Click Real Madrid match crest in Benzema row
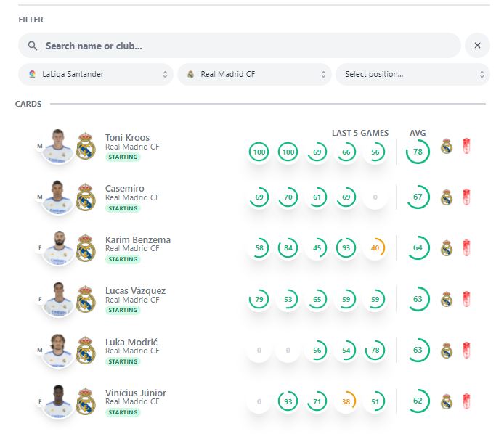The width and height of the screenshot is (504, 434). pos(447,248)
